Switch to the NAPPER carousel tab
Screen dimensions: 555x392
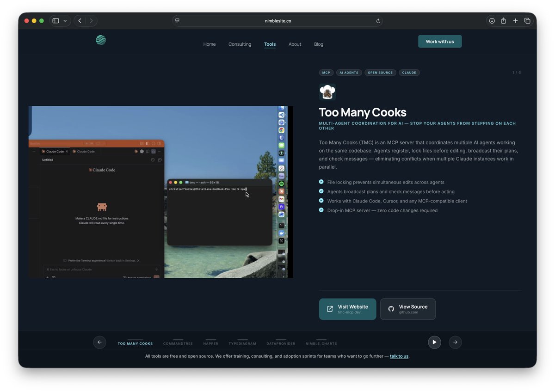click(x=211, y=343)
